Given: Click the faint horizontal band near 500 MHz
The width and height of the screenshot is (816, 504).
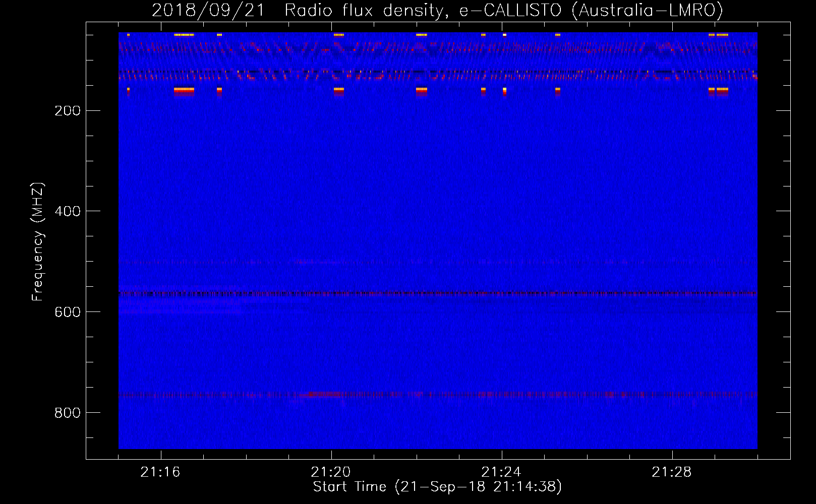Looking at the screenshot, I should (438, 262).
